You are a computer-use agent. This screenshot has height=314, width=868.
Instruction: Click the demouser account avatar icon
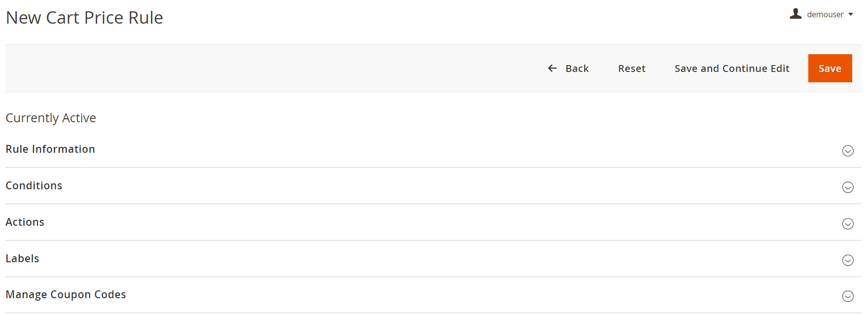[795, 14]
